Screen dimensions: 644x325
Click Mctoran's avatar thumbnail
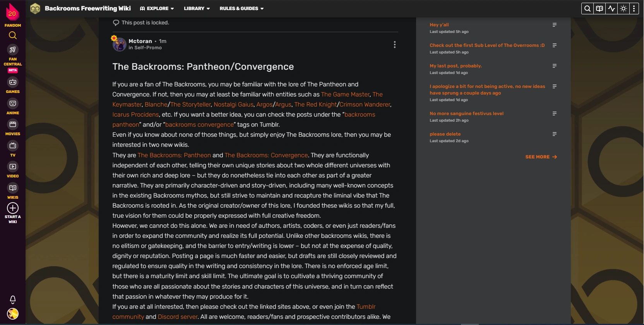119,44
